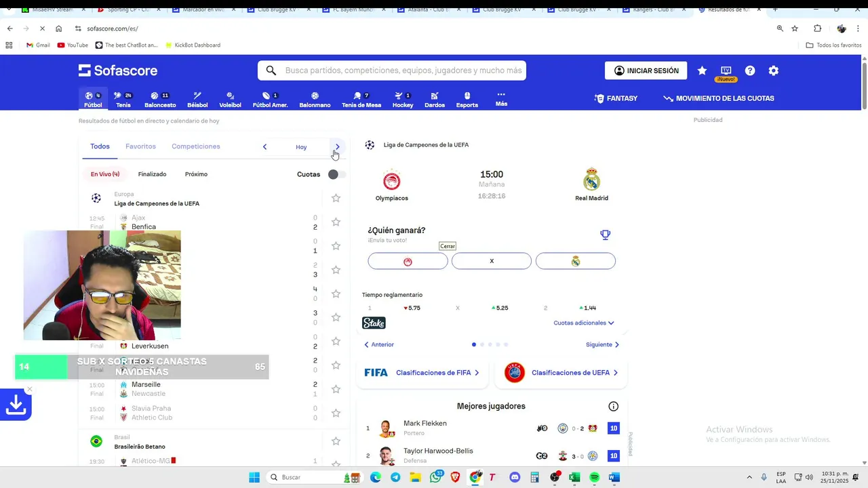The height and width of the screenshot is (488, 868).
Task: Vote for Olympiacos to win
Action: (x=408, y=261)
